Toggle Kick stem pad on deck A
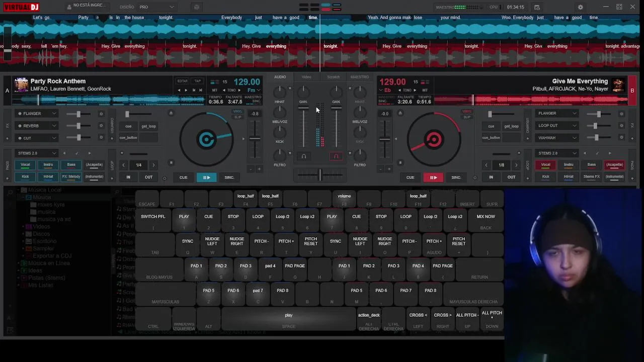The width and height of the screenshot is (644, 362). [x=25, y=176]
